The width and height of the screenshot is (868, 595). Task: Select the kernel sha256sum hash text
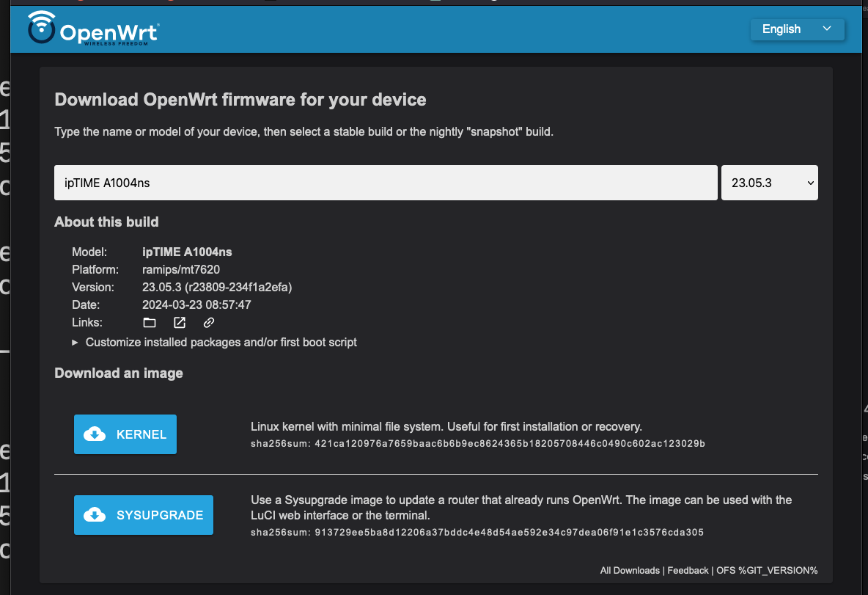click(x=510, y=444)
